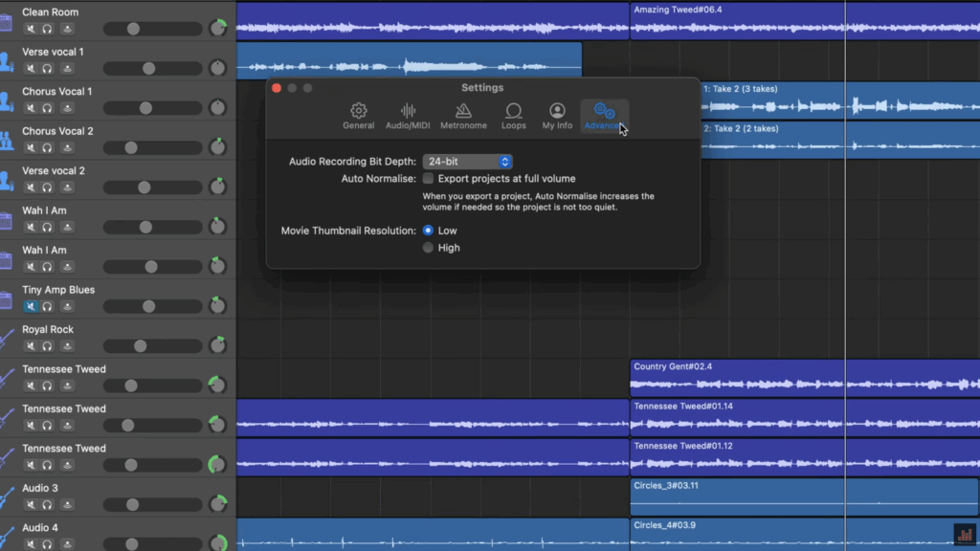
Task: Switch to the Audio/MIDI settings tab
Action: pyautogui.click(x=408, y=116)
